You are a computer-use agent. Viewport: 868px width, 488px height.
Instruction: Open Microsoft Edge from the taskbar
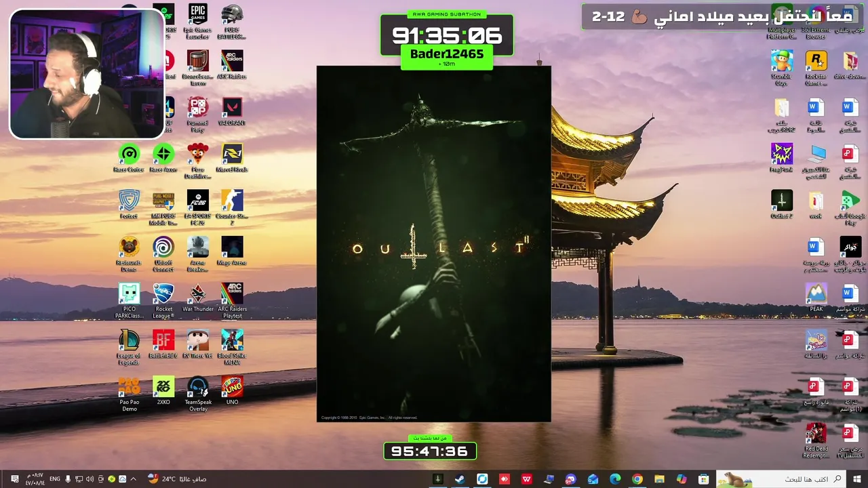(x=615, y=479)
